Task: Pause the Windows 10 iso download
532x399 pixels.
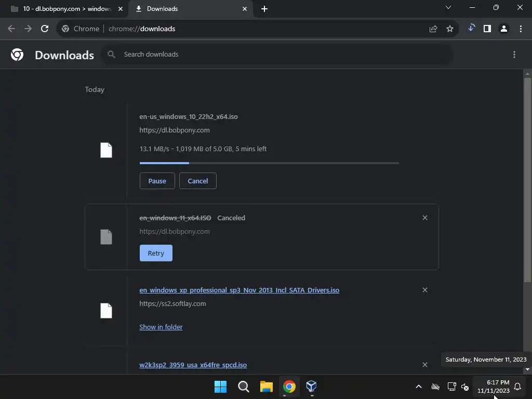Action: tap(157, 181)
